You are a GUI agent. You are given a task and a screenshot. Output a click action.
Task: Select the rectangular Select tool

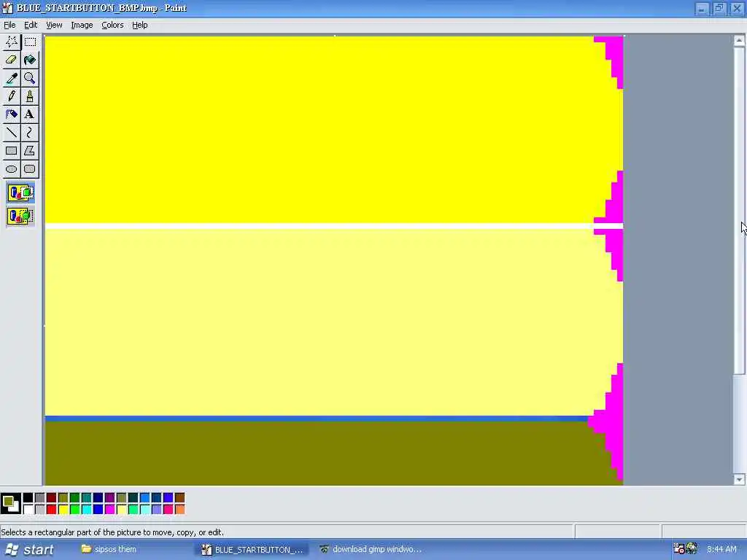click(29, 42)
